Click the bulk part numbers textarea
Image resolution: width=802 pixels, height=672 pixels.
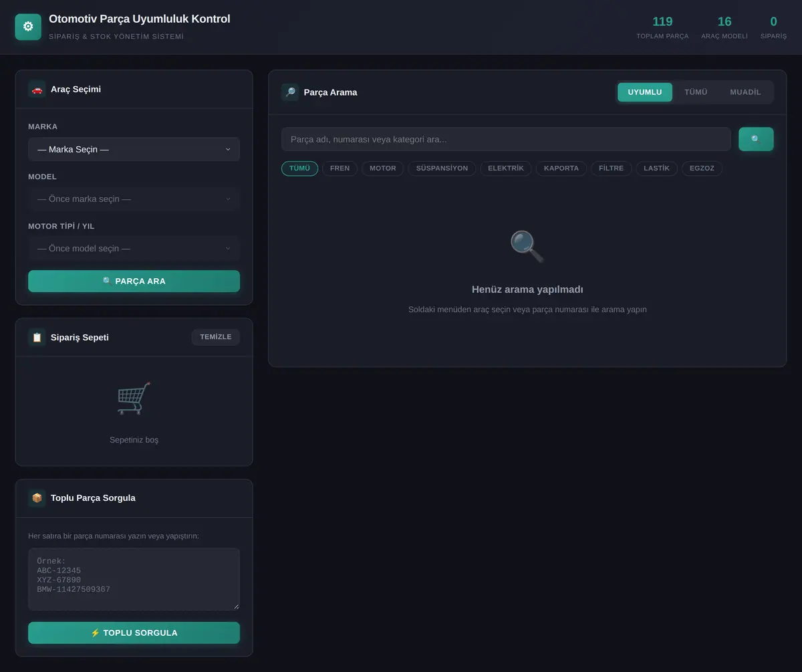point(134,579)
